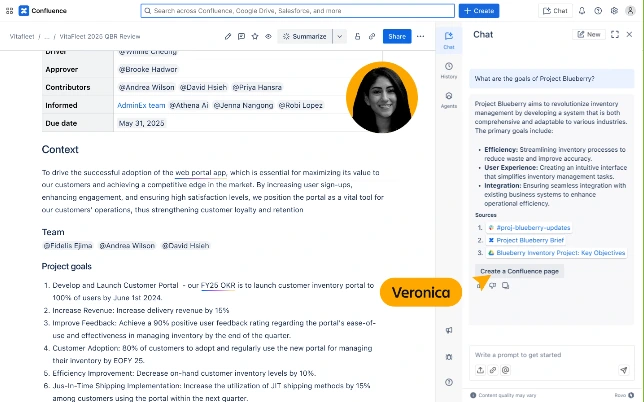Click the @Fidelis Ejima team mention

(68, 246)
